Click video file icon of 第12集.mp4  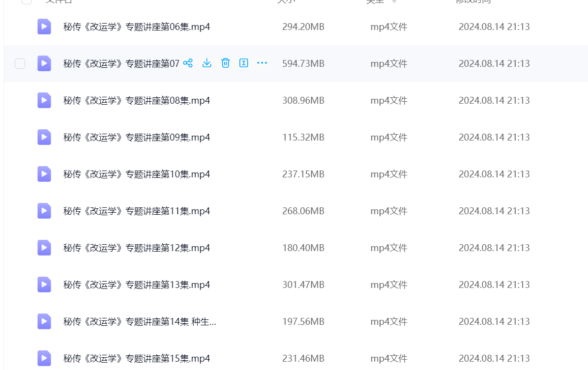tap(44, 248)
